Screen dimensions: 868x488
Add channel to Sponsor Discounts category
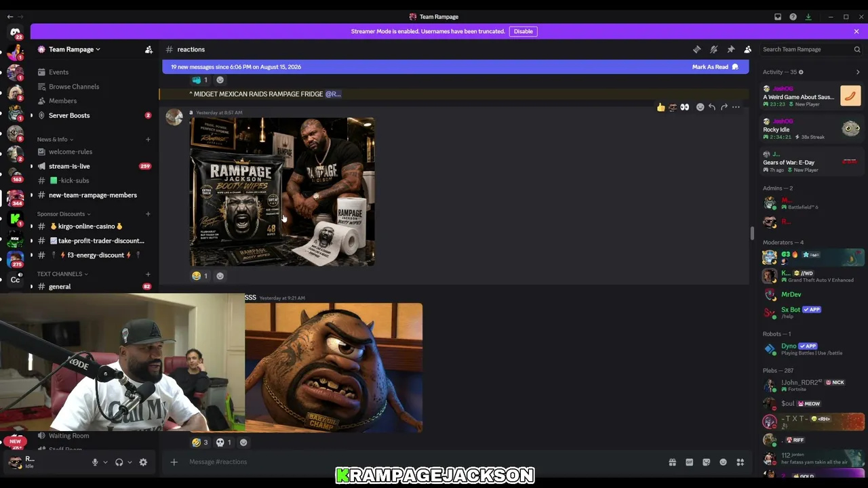tap(148, 214)
